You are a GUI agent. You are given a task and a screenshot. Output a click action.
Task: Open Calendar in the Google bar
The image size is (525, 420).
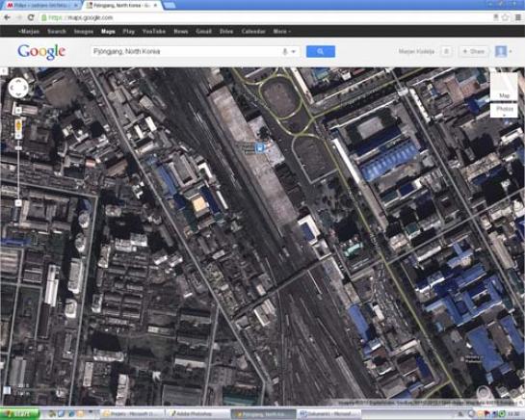coord(253,32)
